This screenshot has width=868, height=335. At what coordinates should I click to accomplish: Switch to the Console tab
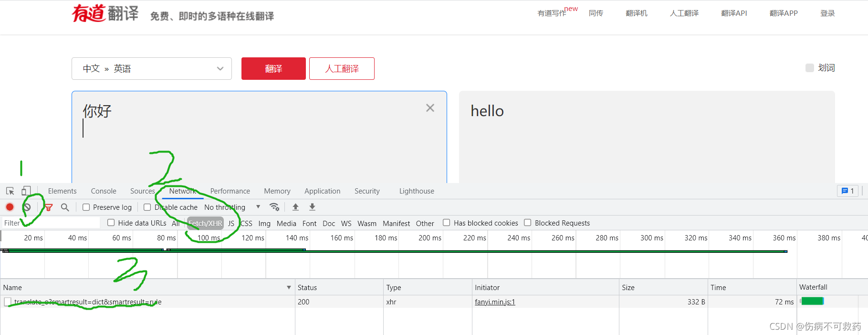point(104,191)
